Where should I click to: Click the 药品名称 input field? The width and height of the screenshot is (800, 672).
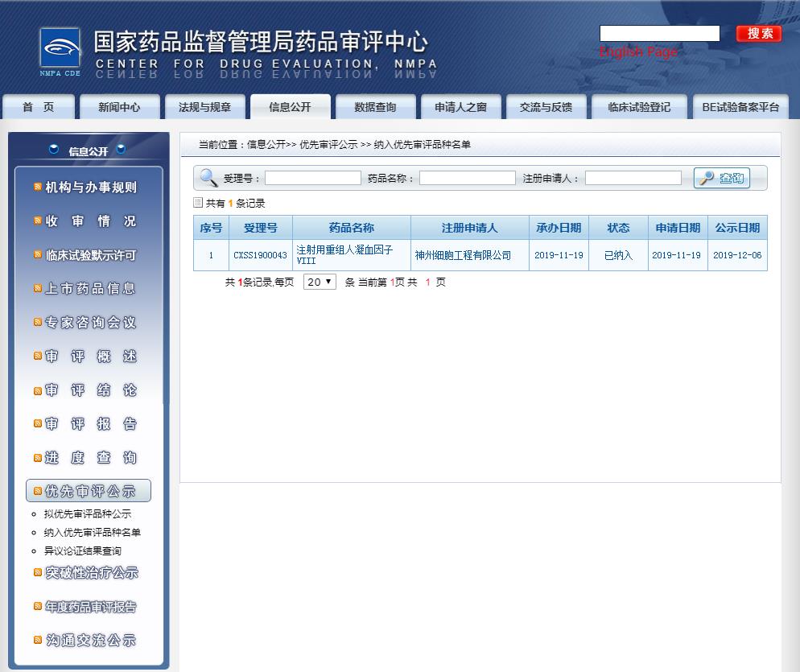pos(468,178)
